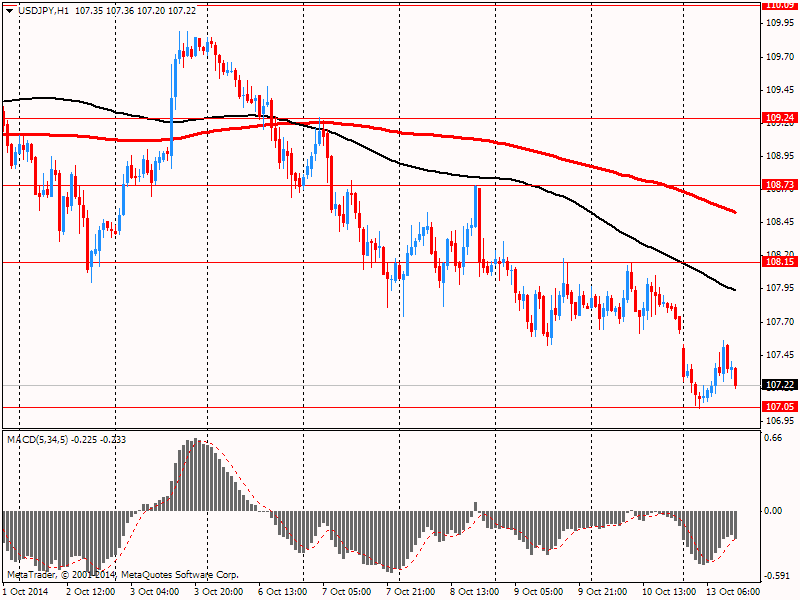Screen dimensions: 800x600
Task: Select the 3 Oct 04:00 time label
Action: click(x=155, y=592)
